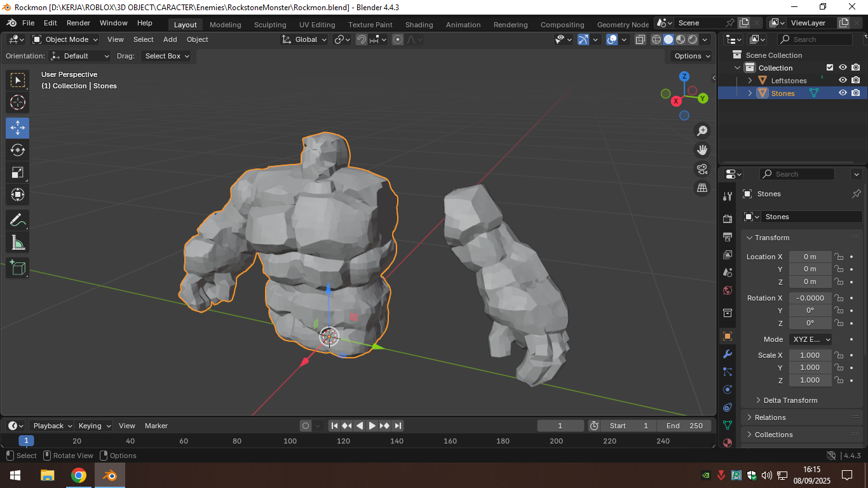The height and width of the screenshot is (488, 868).
Task: Select the Scale tool
Action: (x=17, y=172)
